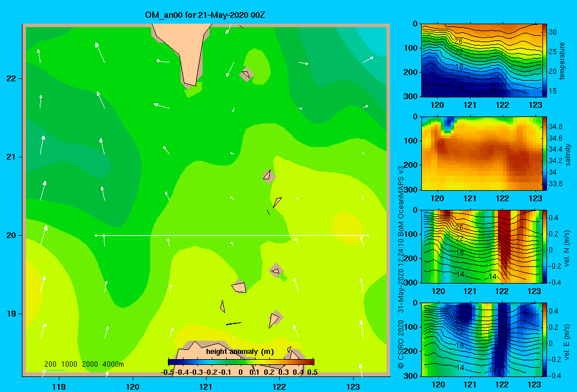Click the 18 contour label in the temperature panel
Image resolution: width=577 pixels, height=392 pixels.
459,66
